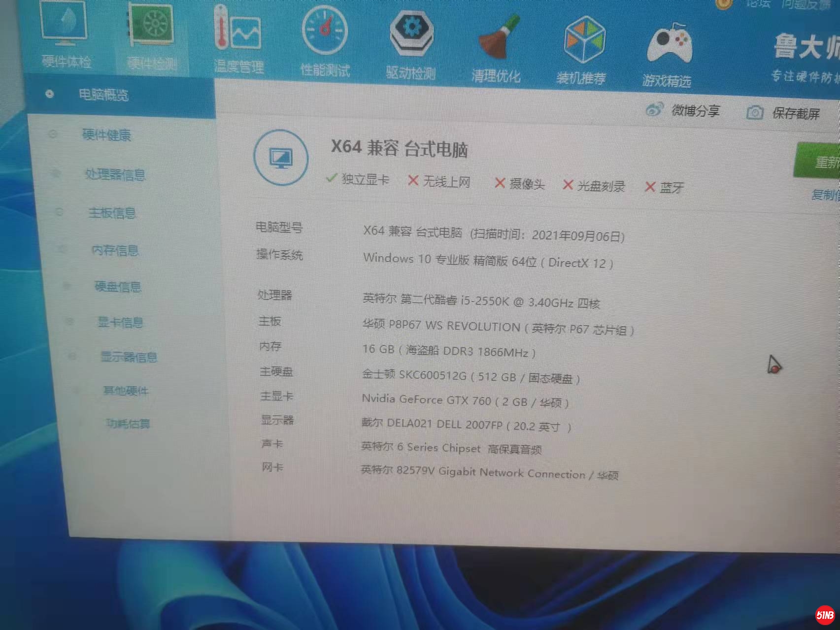Open 显卡信息 graphics card info
Image resolution: width=840 pixels, height=630 pixels.
pos(121,322)
